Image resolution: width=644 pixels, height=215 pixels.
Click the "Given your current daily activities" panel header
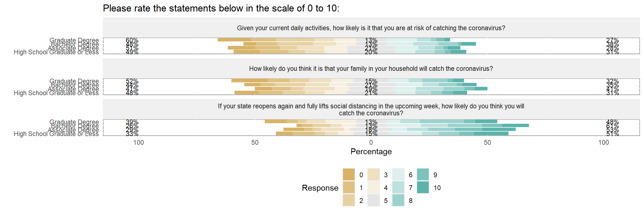point(371,28)
